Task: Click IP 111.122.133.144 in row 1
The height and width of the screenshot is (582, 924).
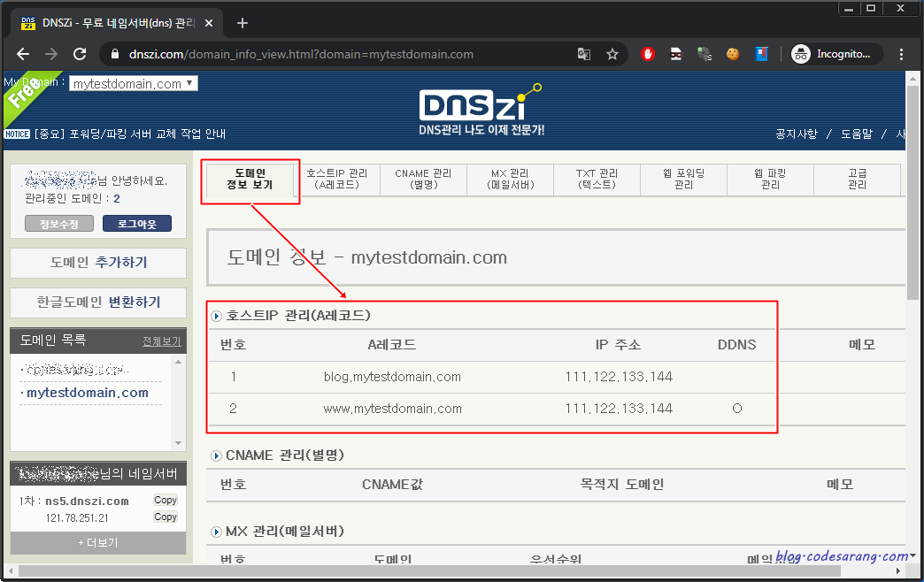Action: coord(619,377)
